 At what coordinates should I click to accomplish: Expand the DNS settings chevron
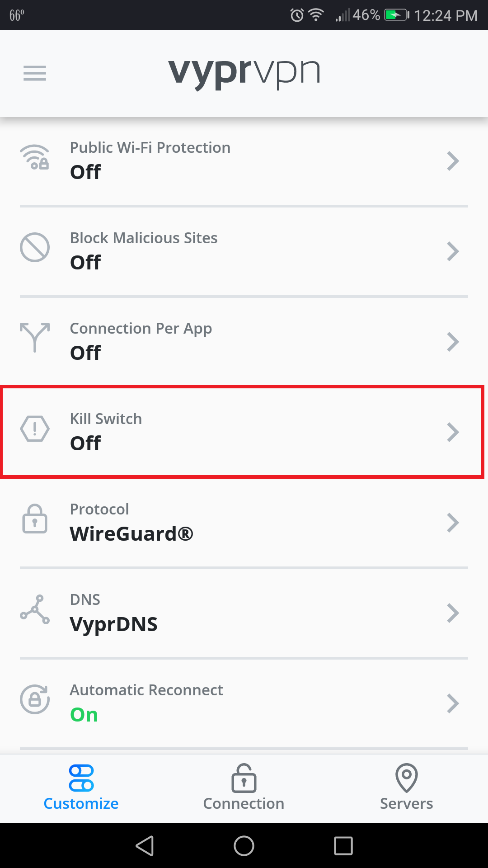453,613
